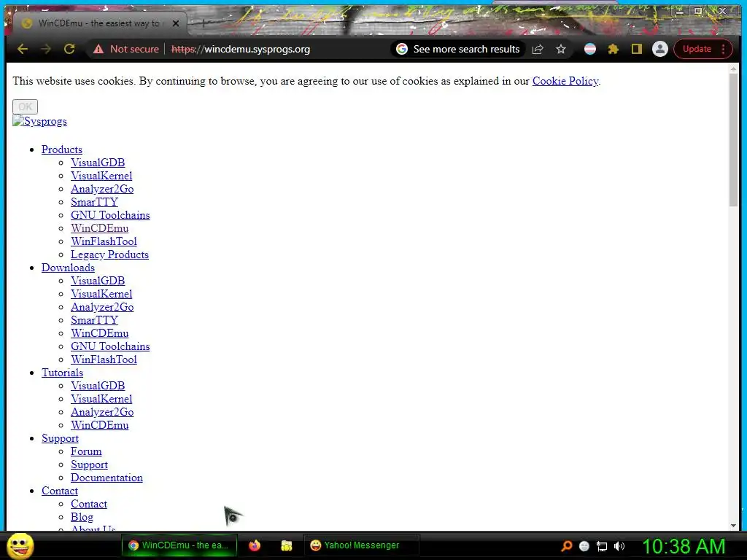Screen dimensions: 747x560
Task: Click the vertical scrollbar thumb
Action: tap(733, 140)
